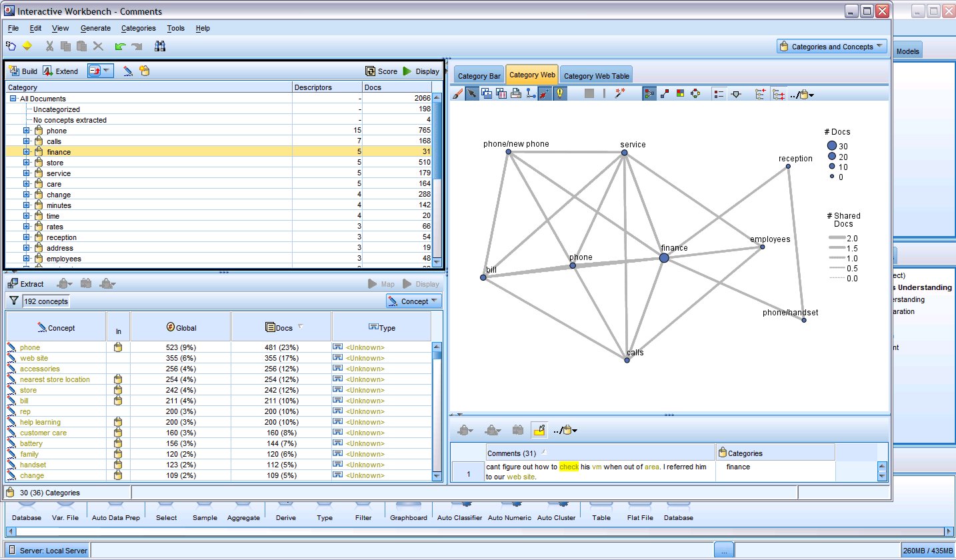Screen dimensions: 956x560
Task: Click the new category icon in category toolbar
Action: click(144, 71)
